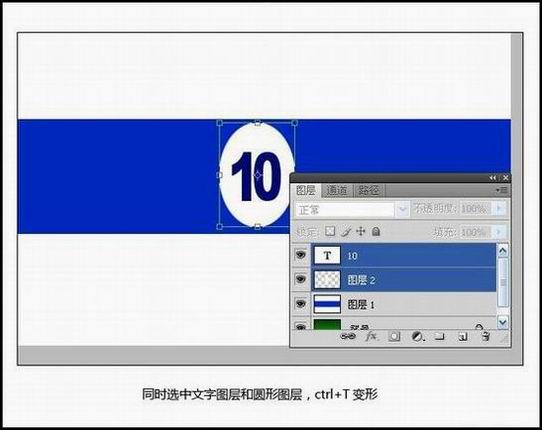The image size is (542, 430).
Task: Click the layers list scroll down arrow
Action: coord(503,322)
